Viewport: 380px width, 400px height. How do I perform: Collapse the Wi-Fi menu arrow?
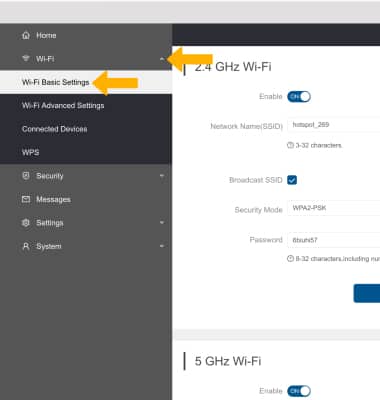pyautogui.click(x=162, y=59)
